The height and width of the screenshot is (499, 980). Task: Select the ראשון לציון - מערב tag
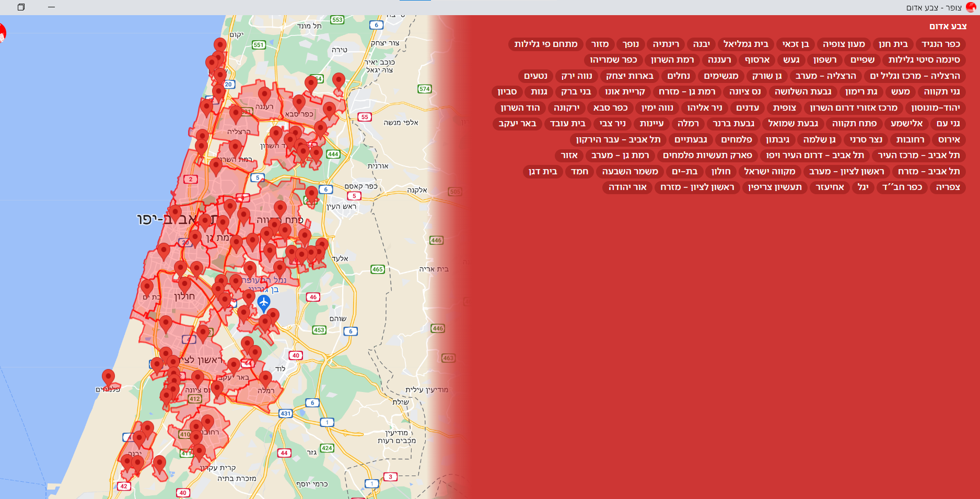[x=846, y=172]
